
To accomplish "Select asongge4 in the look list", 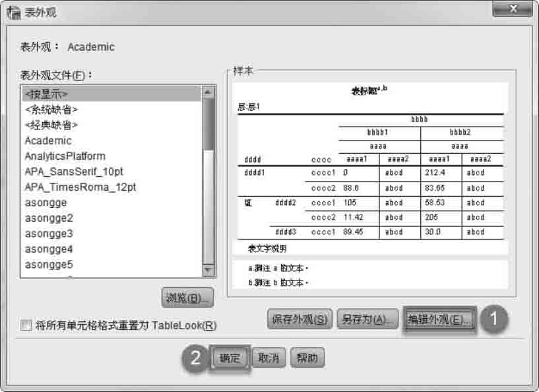I will pyautogui.click(x=111, y=249).
